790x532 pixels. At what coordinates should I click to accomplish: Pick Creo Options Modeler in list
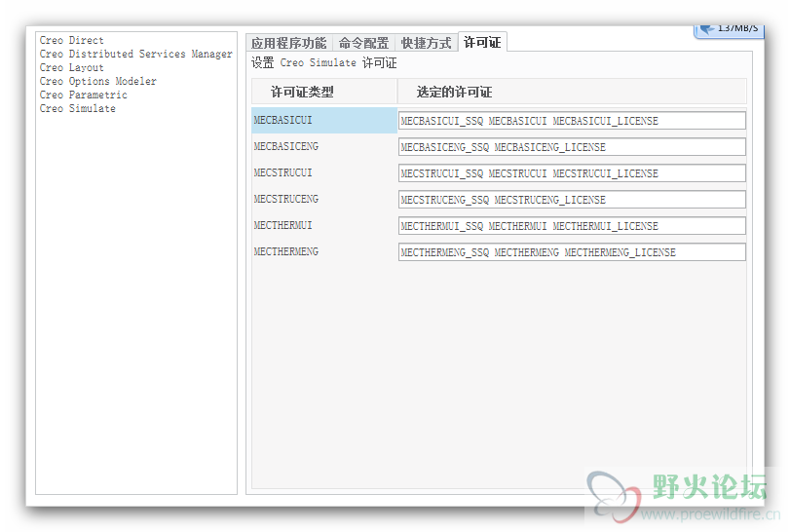pos(98,81)
